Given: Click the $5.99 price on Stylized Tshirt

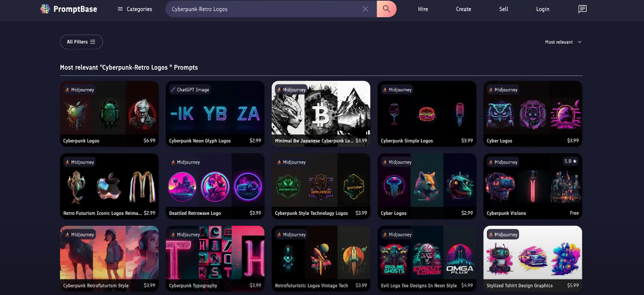Looking at the screenshot, I should click(573, 286).
